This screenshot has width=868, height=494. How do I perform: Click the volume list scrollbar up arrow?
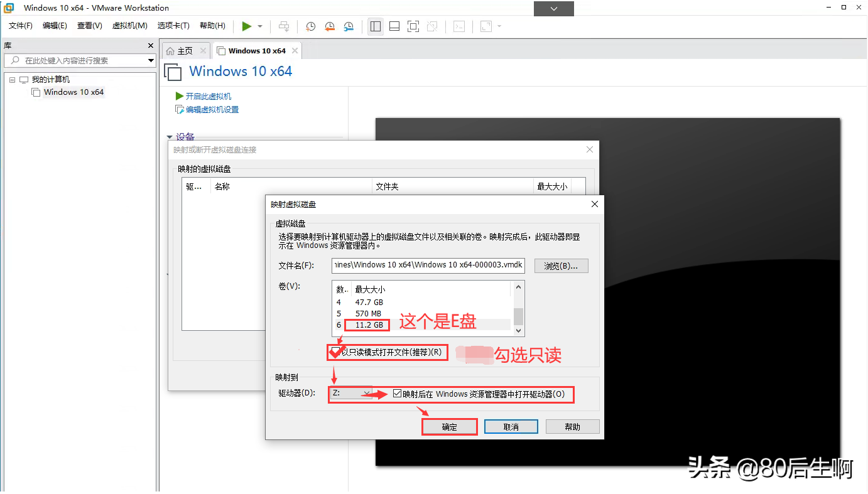click(519, 287)
